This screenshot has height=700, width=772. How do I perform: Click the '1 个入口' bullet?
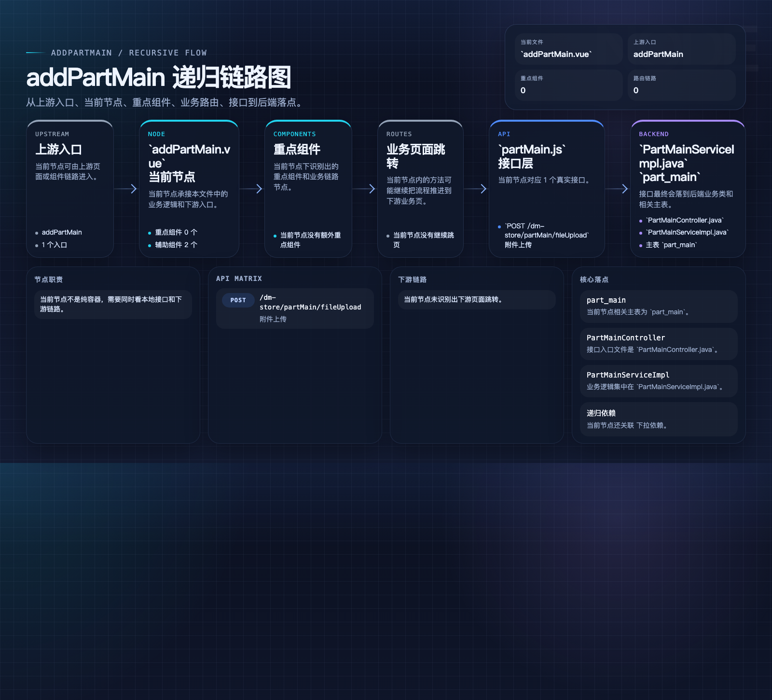54,245
